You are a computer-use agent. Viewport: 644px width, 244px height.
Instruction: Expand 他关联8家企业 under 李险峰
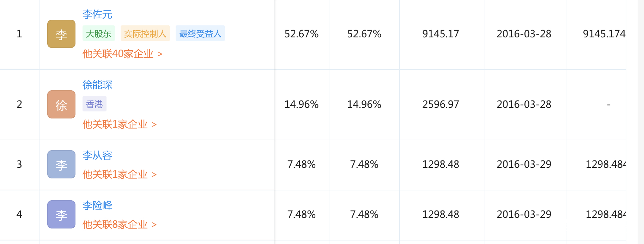[x=120, y=225]
